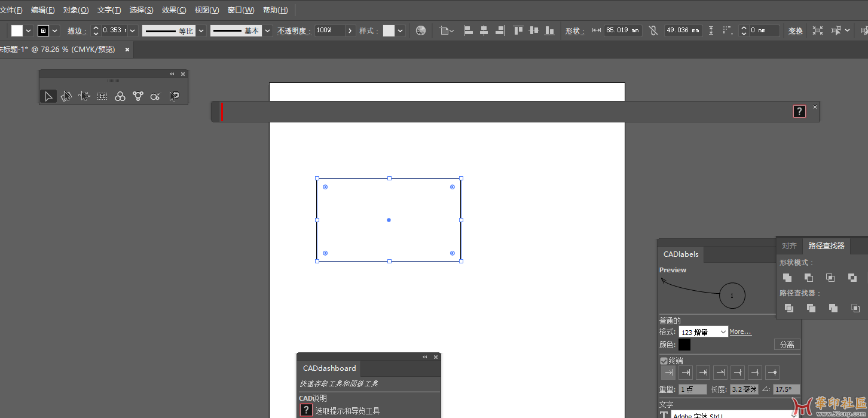Open the 窗口(W) menu
This screenshot has width=868, height=418.
(x=241, y=10)
